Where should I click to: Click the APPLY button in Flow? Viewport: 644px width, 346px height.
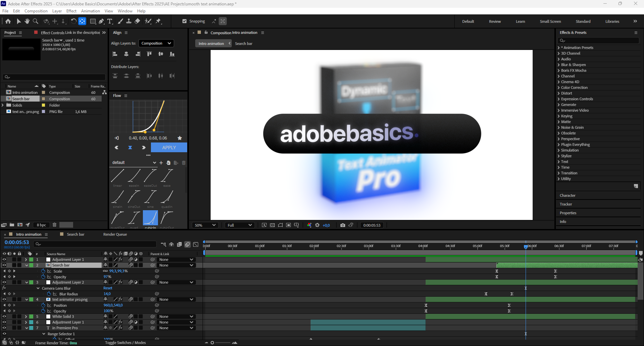[169, 148]
